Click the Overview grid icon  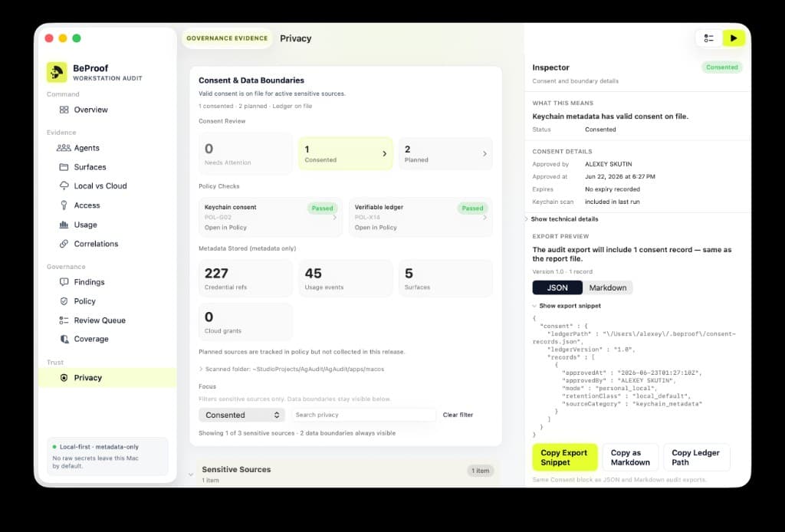pos(64,110)
